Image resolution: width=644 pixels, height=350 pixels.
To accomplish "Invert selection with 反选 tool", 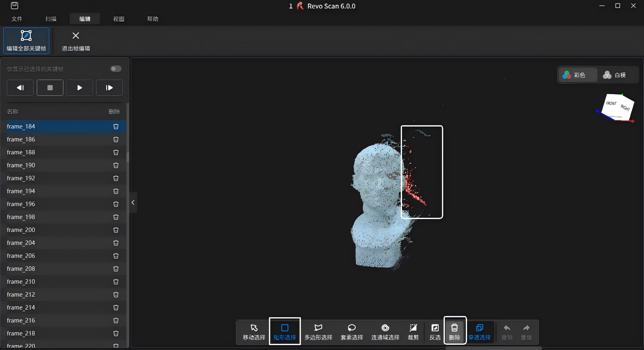I will pyautogui.click(x=435, y=332).
